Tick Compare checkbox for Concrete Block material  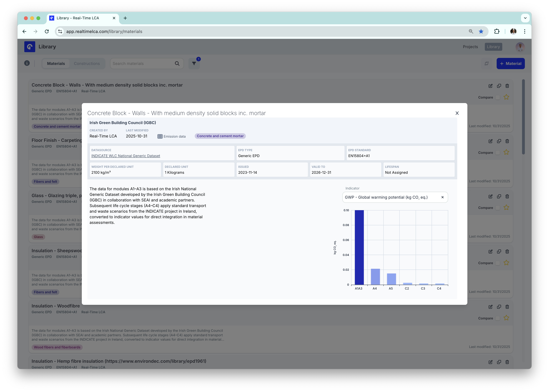(498, 97)
